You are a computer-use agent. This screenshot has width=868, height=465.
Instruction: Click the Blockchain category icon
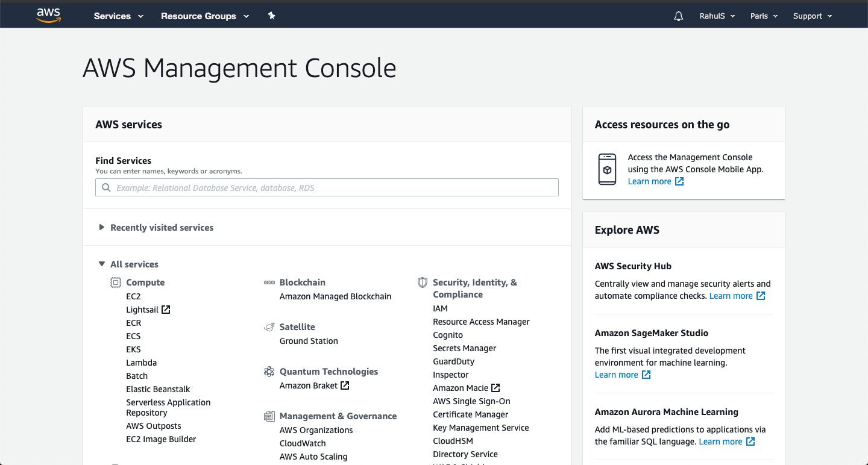click(268, 282)
